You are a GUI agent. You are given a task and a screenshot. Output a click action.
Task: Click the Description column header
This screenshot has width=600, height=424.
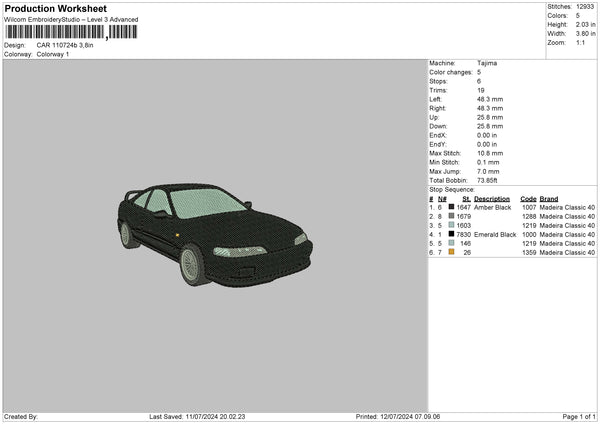tap(492, 198)
